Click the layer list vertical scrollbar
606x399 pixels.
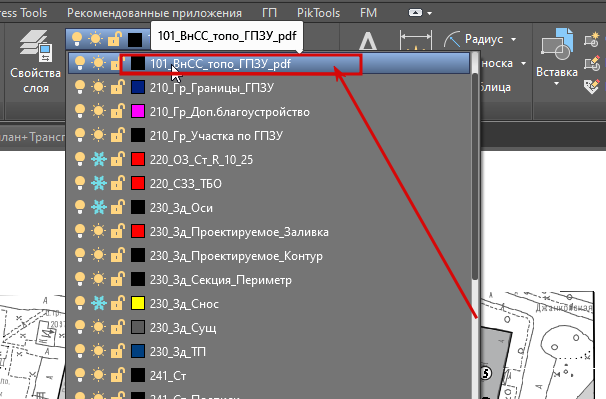point(475,176)
